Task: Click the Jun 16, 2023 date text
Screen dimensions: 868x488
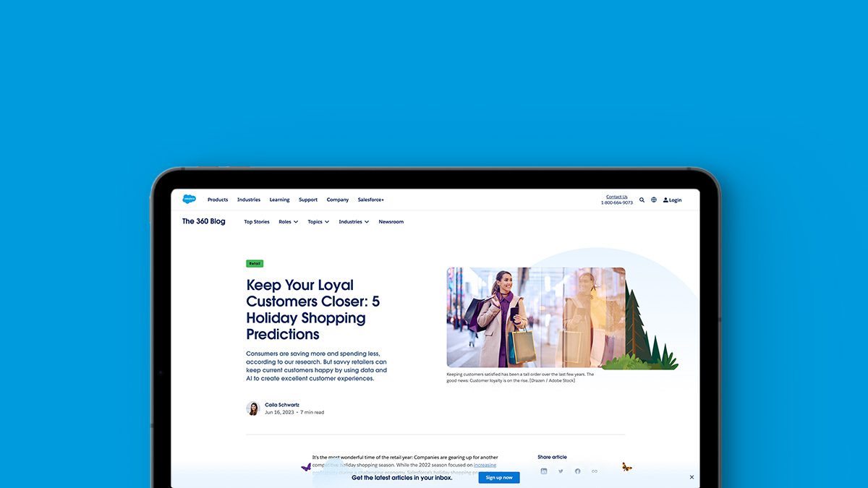Action: pyautogui.click(x=279, y=412)
